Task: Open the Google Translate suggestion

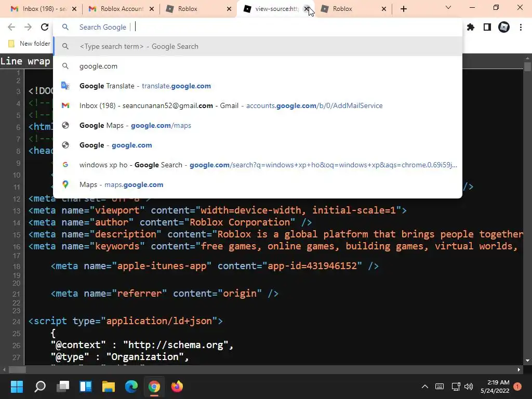Action: (258, 86)
